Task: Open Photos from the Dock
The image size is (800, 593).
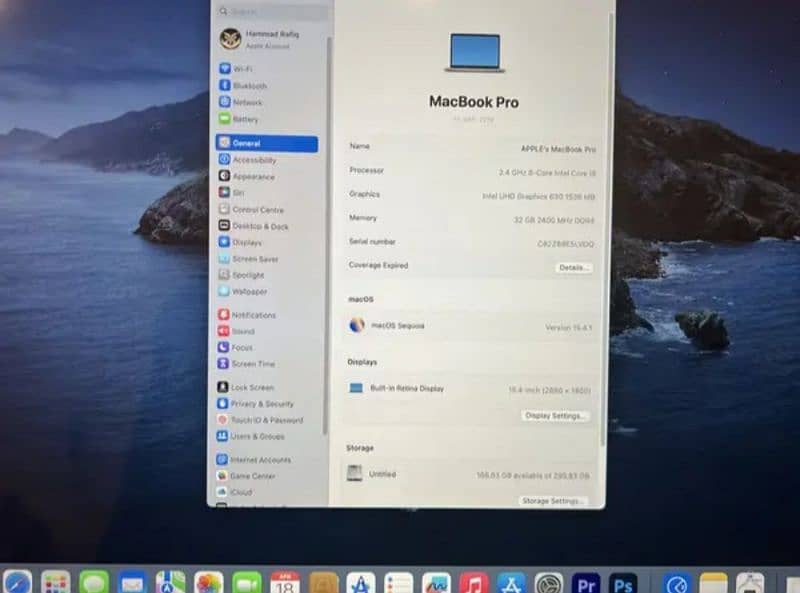Action: pyautogui.click(x=209, y=583)
